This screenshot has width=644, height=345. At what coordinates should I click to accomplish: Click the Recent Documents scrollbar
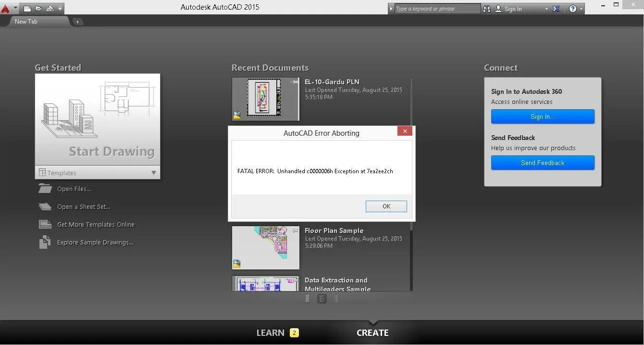click(411, 184)
